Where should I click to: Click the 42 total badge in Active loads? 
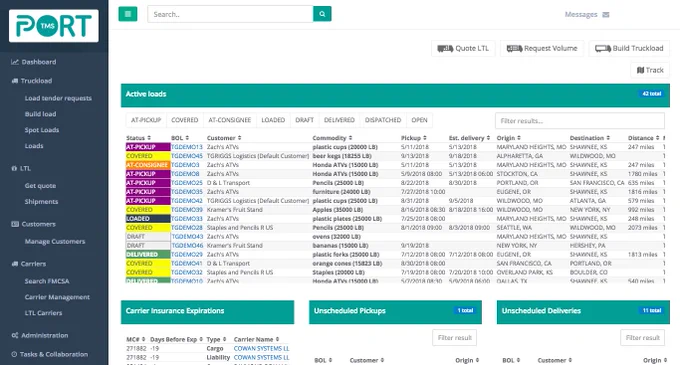(x=651, y=94)
